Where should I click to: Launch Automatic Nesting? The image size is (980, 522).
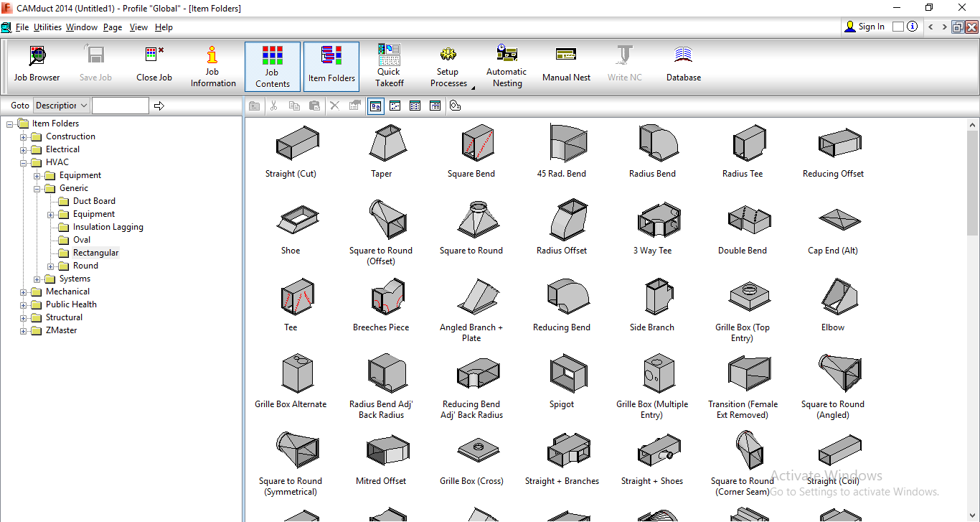tap(507, 65)
